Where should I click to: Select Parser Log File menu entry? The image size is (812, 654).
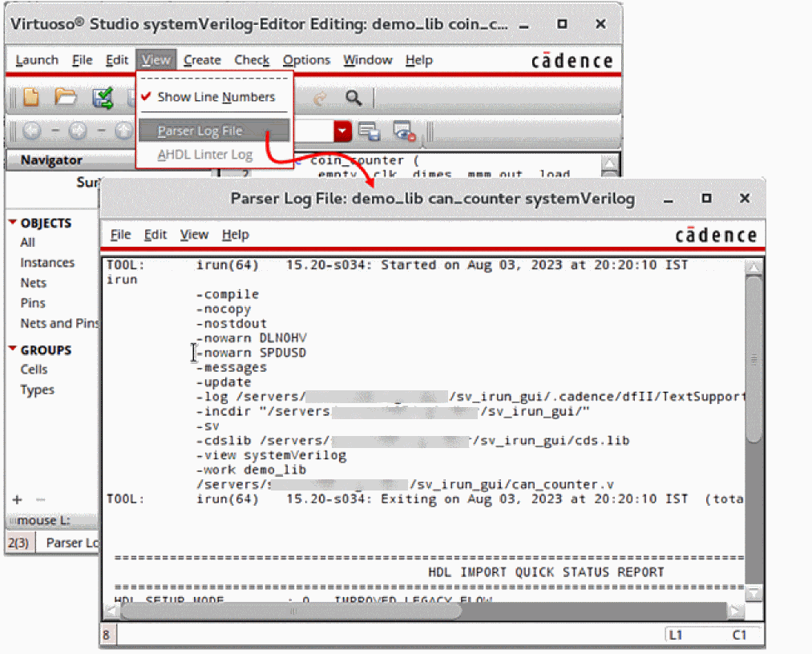[213, 131]
